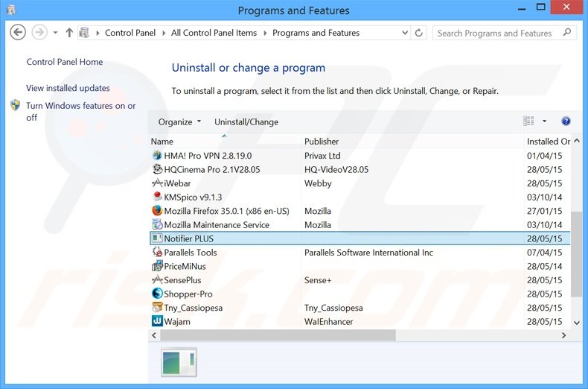This screenshot has width=588, height=389.
Task: Select the KMSpico v9.1.3 entry
Action: [x=193, y=197]
